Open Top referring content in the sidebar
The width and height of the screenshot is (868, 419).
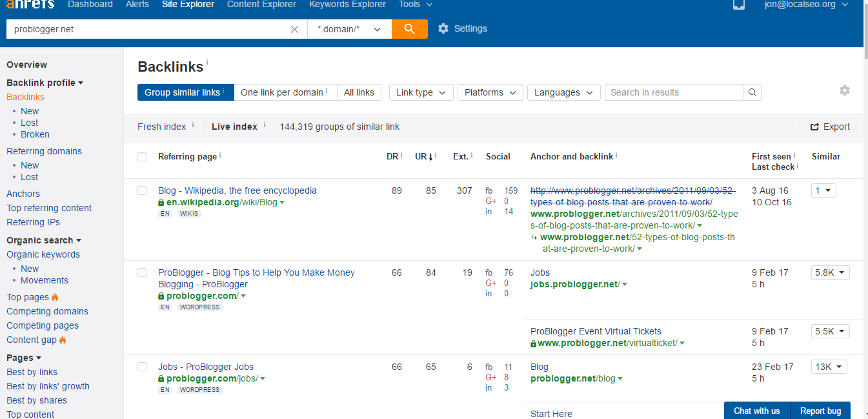tap(49, 208)
